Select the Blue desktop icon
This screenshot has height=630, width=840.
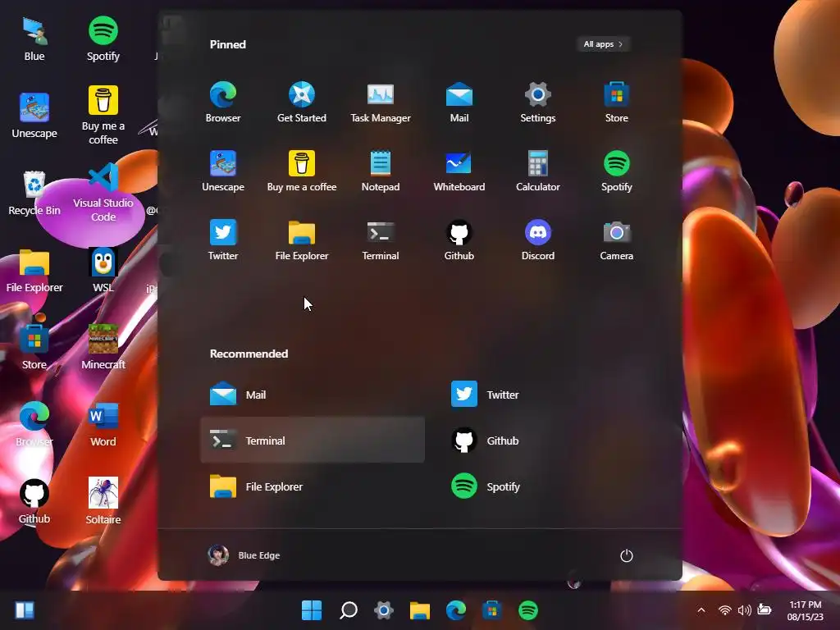coord(34,39)
